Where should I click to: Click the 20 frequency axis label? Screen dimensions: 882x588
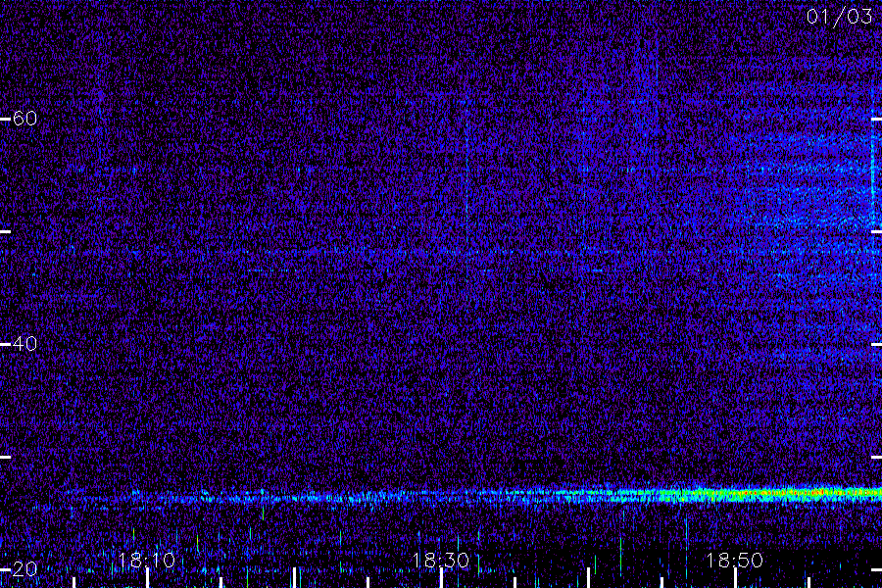(x=24, y=568)
